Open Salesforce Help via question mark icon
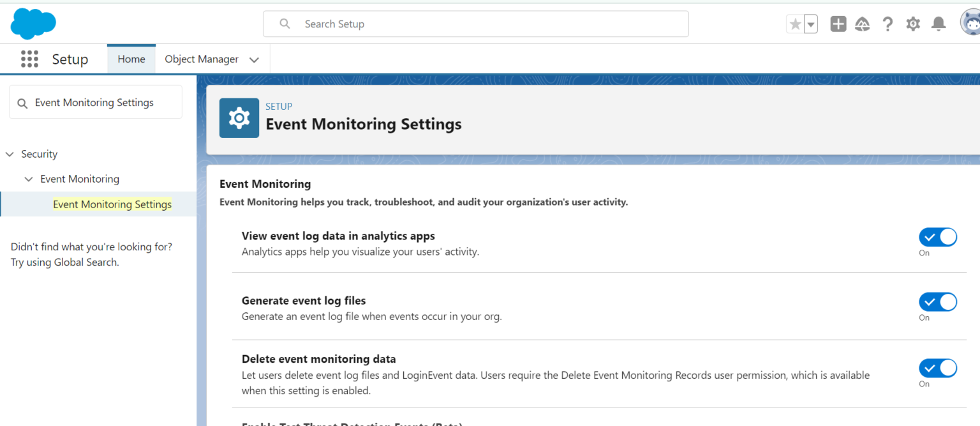980x426 pixels. 887,23
